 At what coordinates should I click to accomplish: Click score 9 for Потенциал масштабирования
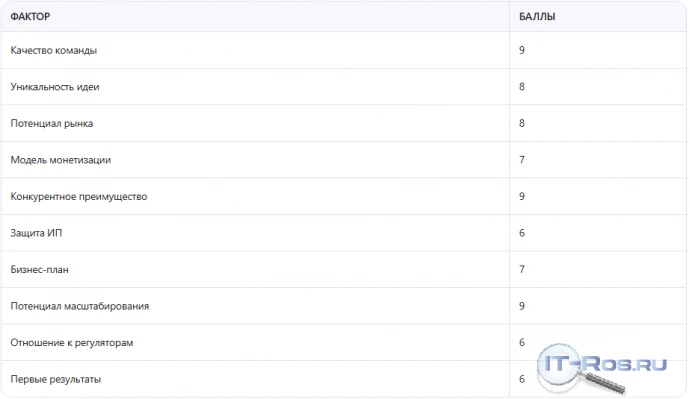[x=522, y=306]
